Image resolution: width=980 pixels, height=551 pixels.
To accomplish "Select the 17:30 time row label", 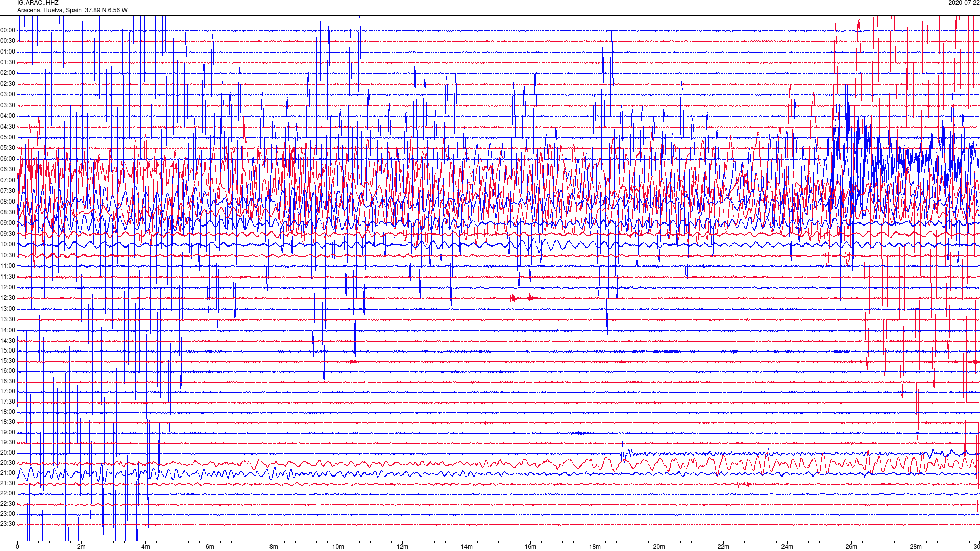I will [8, 402].
